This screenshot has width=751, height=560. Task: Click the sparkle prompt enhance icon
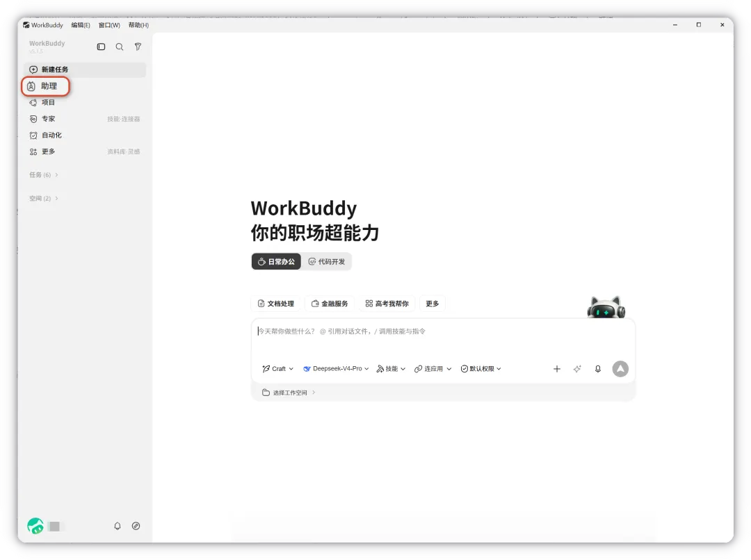[577, 369]
